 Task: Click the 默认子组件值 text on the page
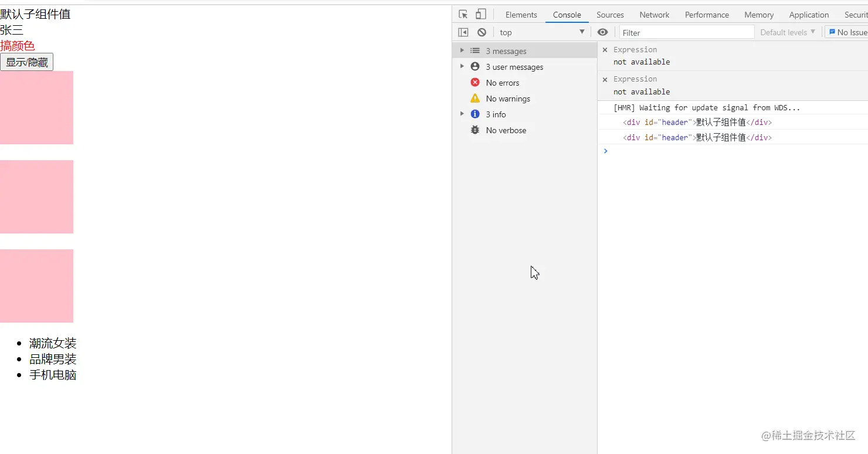(x=35, y=14)
